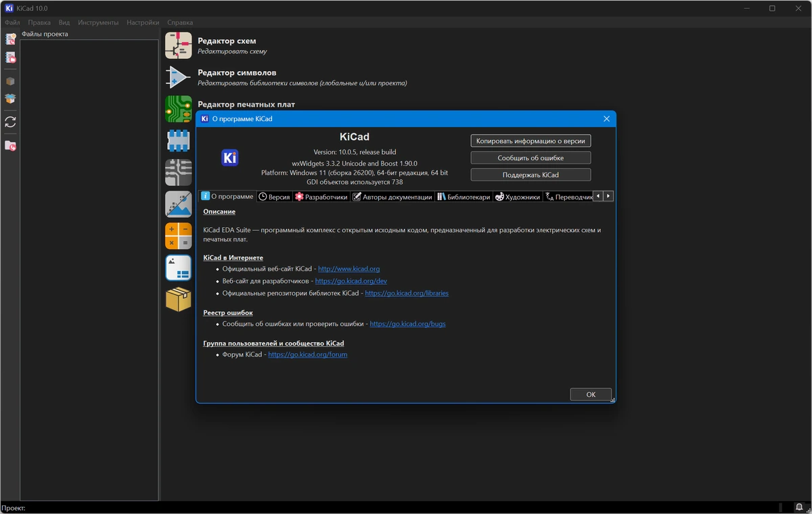This screenshot has width=812, height=514.
Task: Click the dialog resize grip beside OK
Action: click(613, 400)
